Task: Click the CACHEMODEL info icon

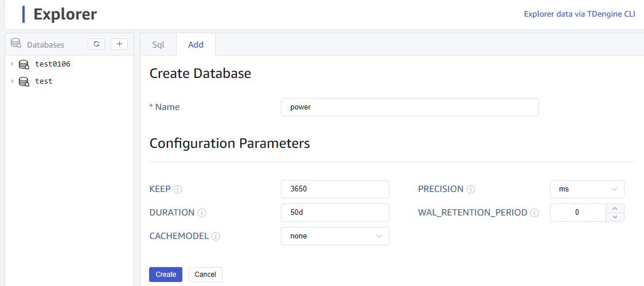Action: [216, 236]
